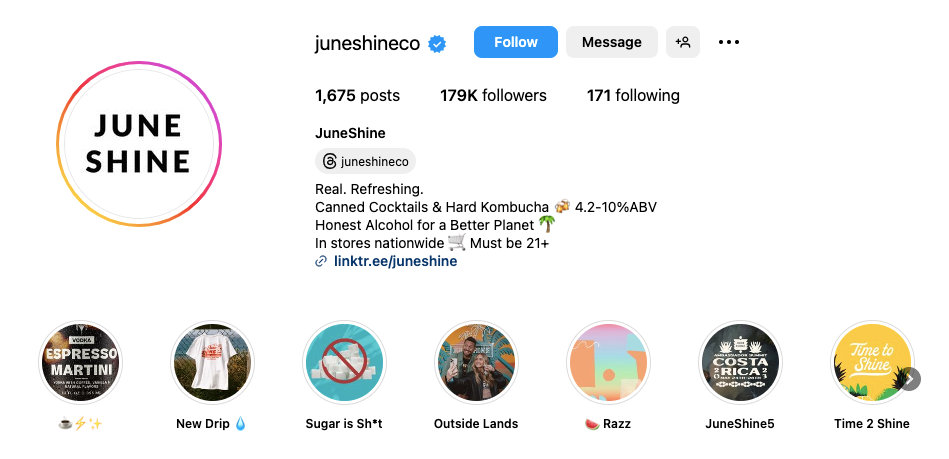The height and width of the screenshot is (459, 949).
Task: Open the JuneShine5 Costa Rica highlight
Action: 740,363
